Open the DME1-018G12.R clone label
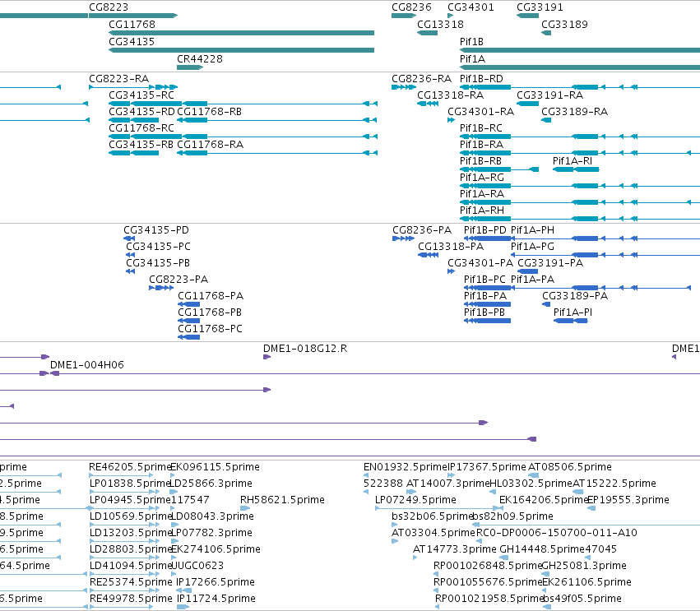The height and width of the screenshot is (611, 700). click(x=305, y=349)
